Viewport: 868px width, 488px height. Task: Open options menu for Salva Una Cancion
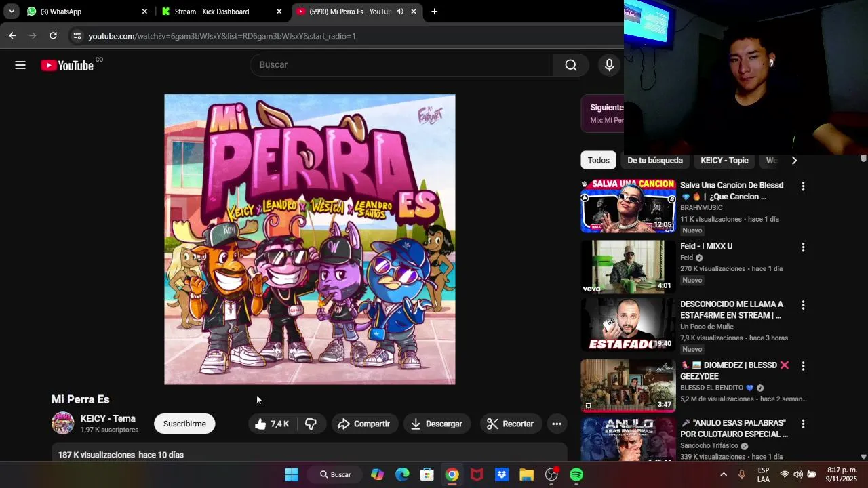point(803,186)
